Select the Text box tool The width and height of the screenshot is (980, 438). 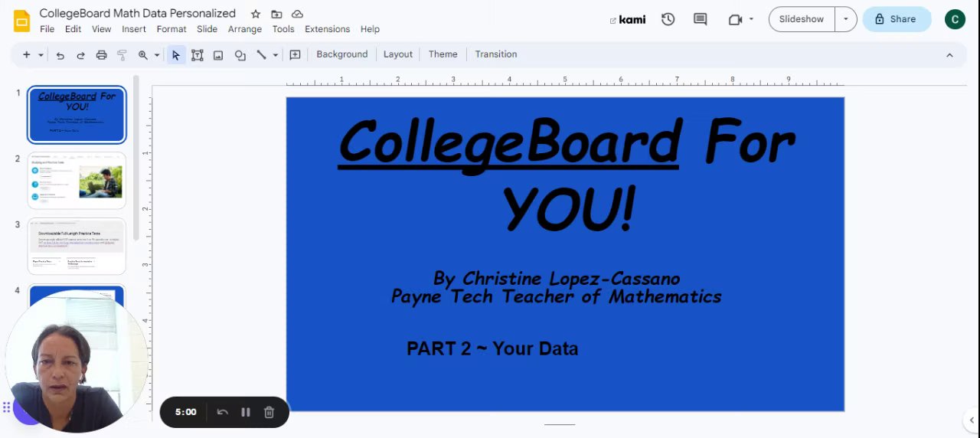(x=198, y=55)
